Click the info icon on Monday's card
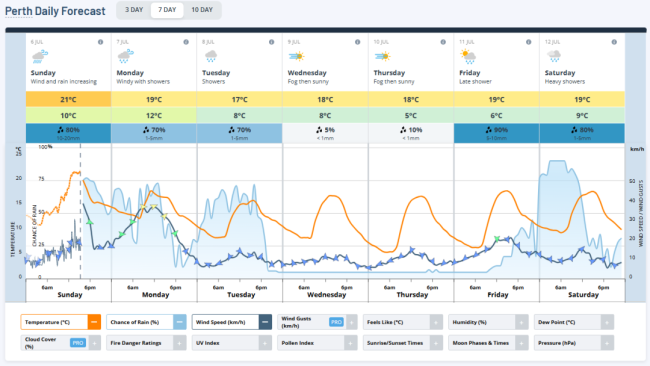The width and height of the screenshot is (650, 366). click(x=186, y=42)
